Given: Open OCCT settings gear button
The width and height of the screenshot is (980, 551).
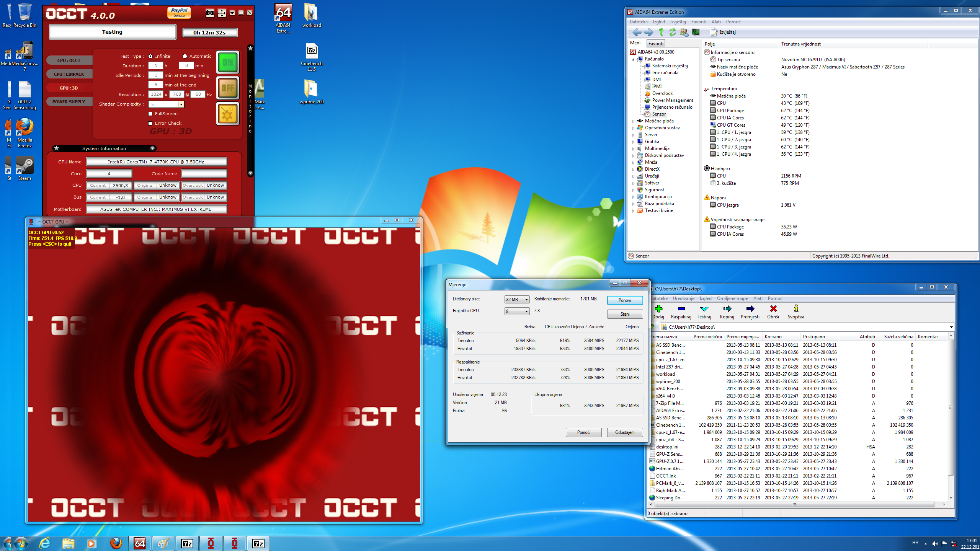Looking at the screenshot, I should [228, 114].
